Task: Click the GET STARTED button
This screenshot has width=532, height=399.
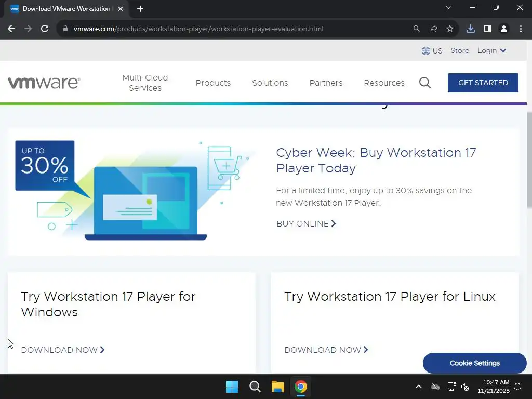Action: 483,83
